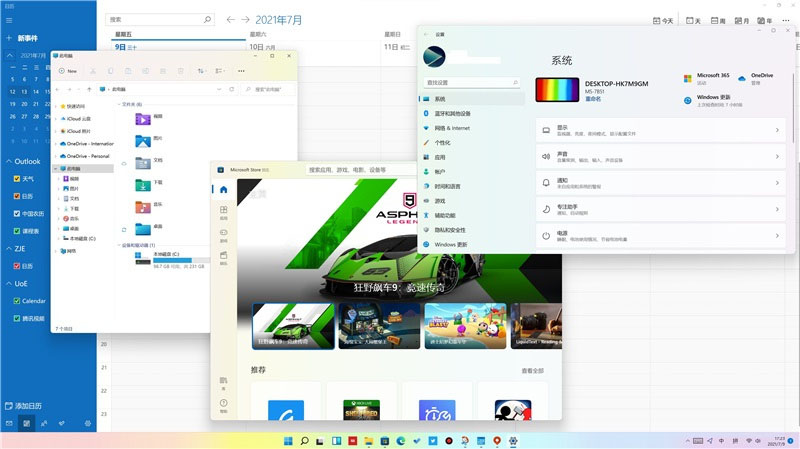The width and height of the screenshot is (800, 449).
Task: Click the Microsoft Store Home icon
Action: (x=223, y=190)
